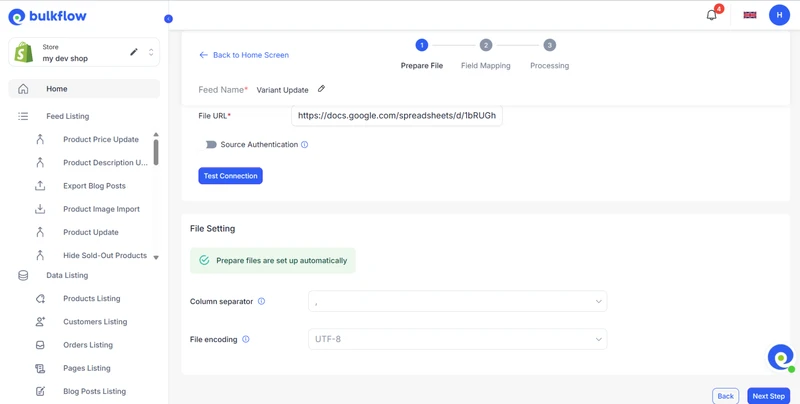
Task: Open Home in the sidebar
Action: pos(84,89)
